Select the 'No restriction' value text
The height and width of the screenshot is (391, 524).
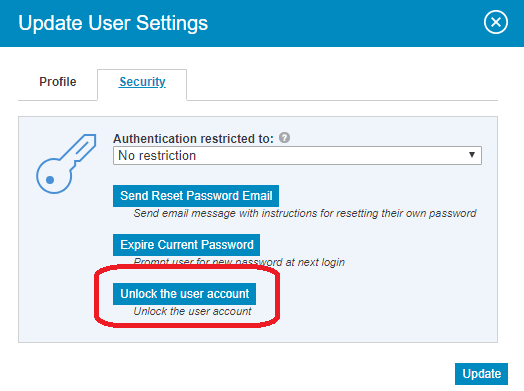click(x=157, y=155)
